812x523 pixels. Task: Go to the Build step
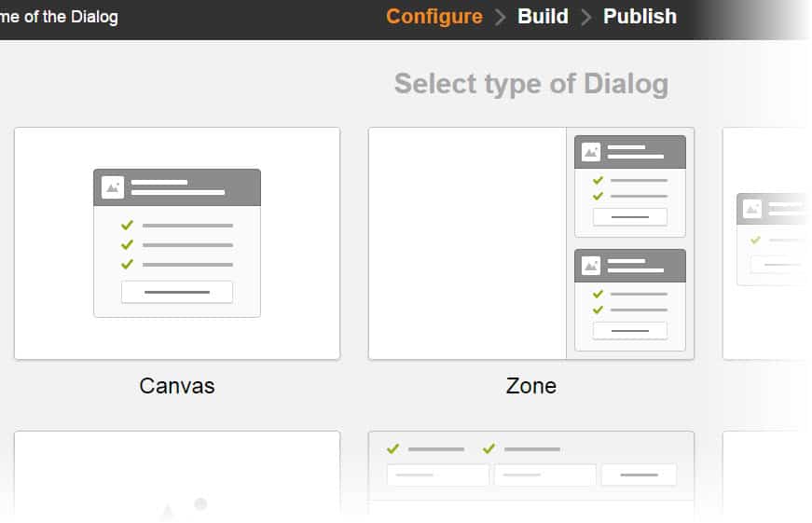coord(543,17)
